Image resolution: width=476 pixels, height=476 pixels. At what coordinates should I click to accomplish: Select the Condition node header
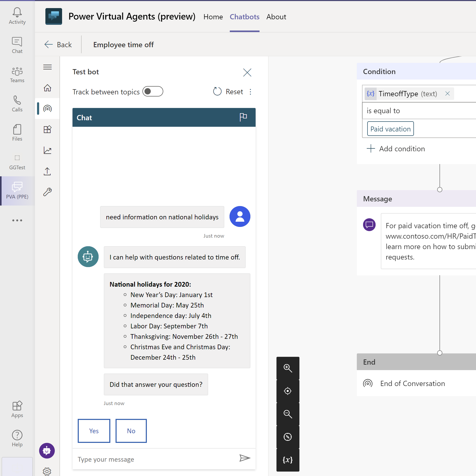[x=416, y=71]
